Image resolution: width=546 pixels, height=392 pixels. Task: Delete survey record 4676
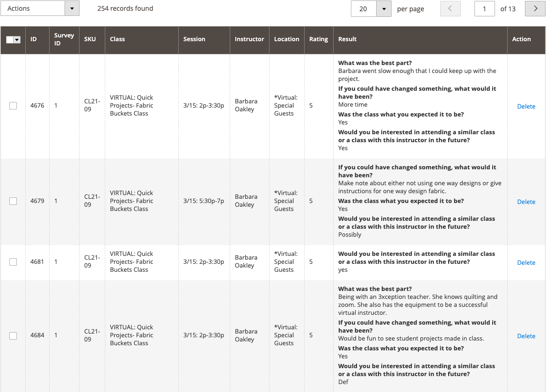[526, 106]
